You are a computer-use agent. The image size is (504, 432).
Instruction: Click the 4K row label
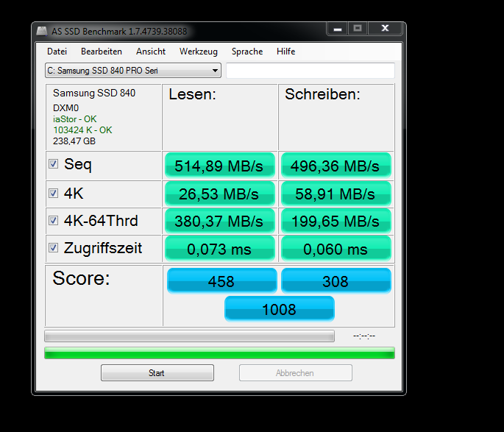coord(74,194)
